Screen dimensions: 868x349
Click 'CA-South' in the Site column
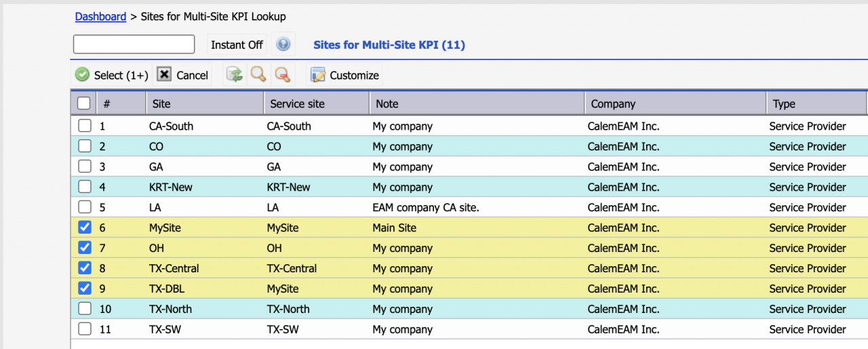[171, 126]
